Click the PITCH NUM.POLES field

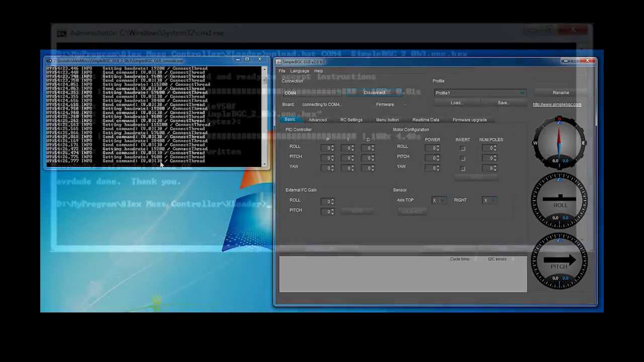tap(490, 158)
